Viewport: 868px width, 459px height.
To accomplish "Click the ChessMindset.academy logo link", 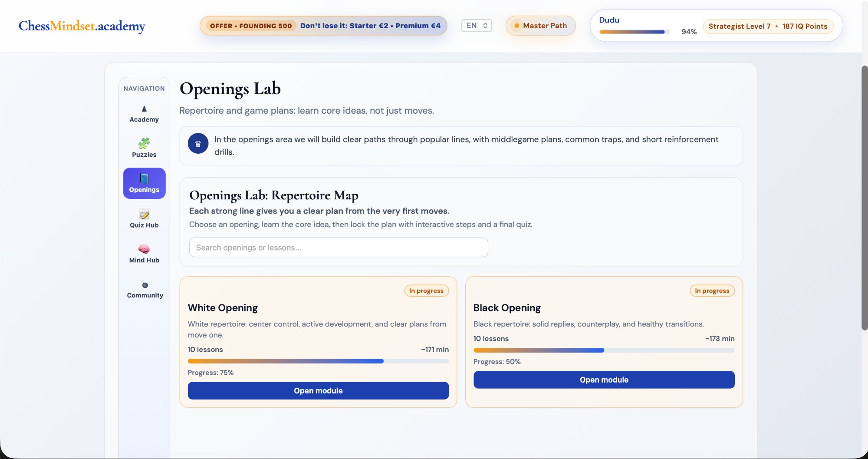I will 82,26.
